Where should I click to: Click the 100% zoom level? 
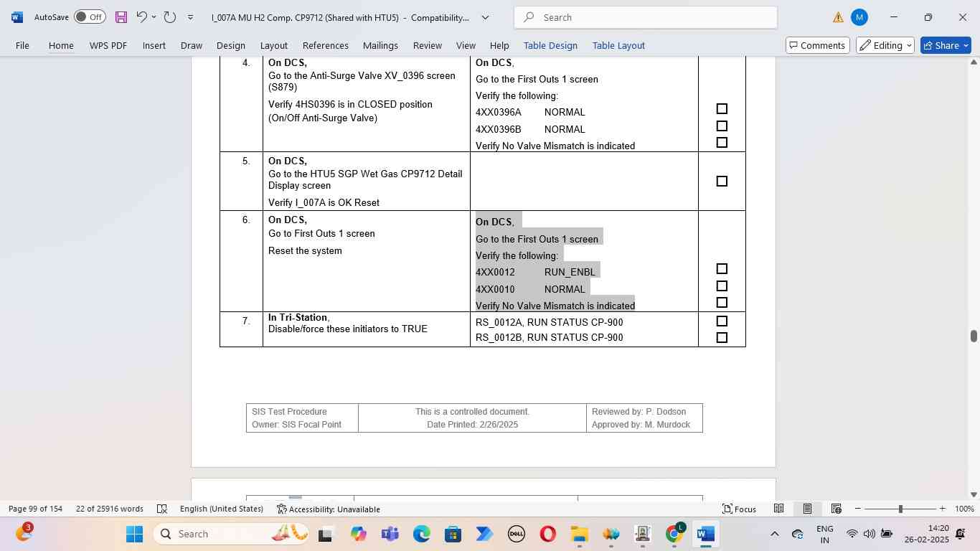click(x=964, y=509)
